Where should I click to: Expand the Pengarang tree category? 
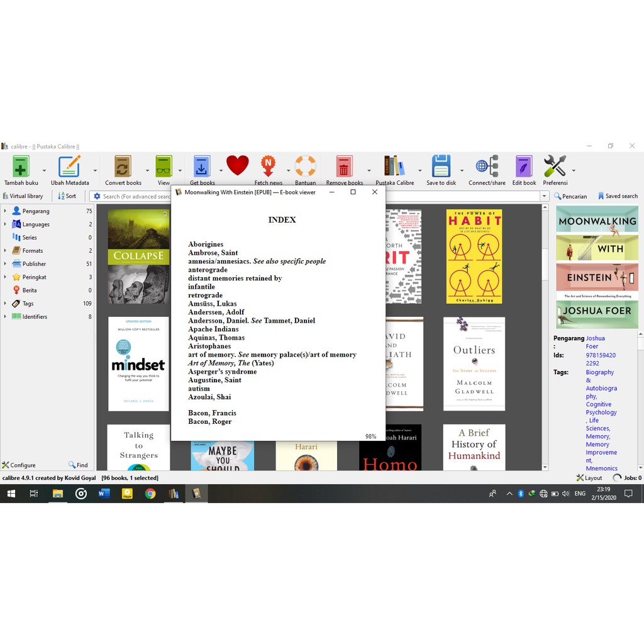(x=5, y=211)
